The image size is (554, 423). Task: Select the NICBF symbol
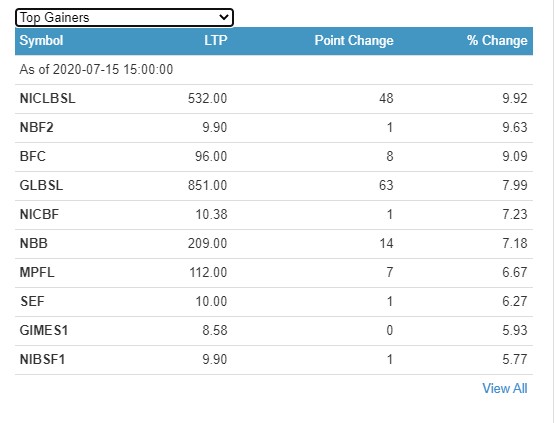click(39, 214)
